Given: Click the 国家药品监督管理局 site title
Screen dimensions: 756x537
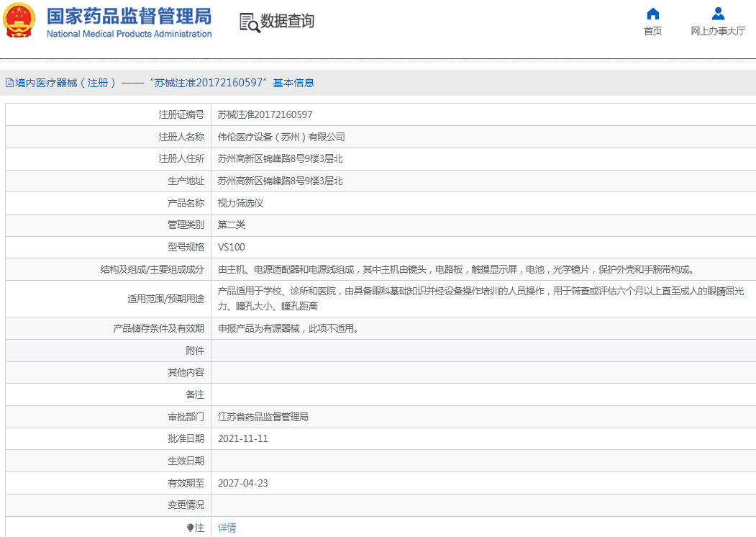Looking at the screenshot, I should (129, 16).
